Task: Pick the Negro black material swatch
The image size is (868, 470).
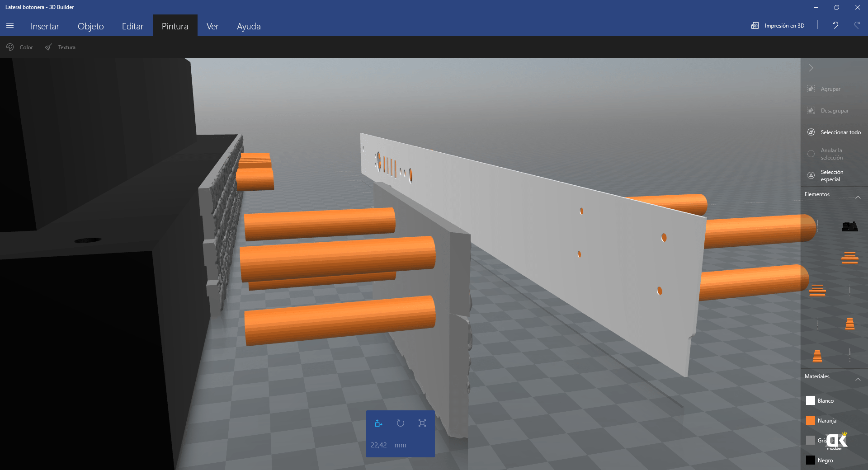Action: coord(811,460)
